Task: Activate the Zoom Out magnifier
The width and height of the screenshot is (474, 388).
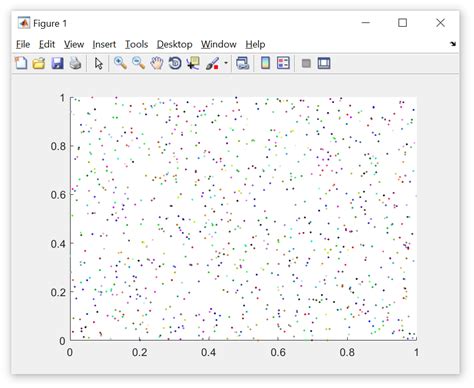Action: (138, 63)
